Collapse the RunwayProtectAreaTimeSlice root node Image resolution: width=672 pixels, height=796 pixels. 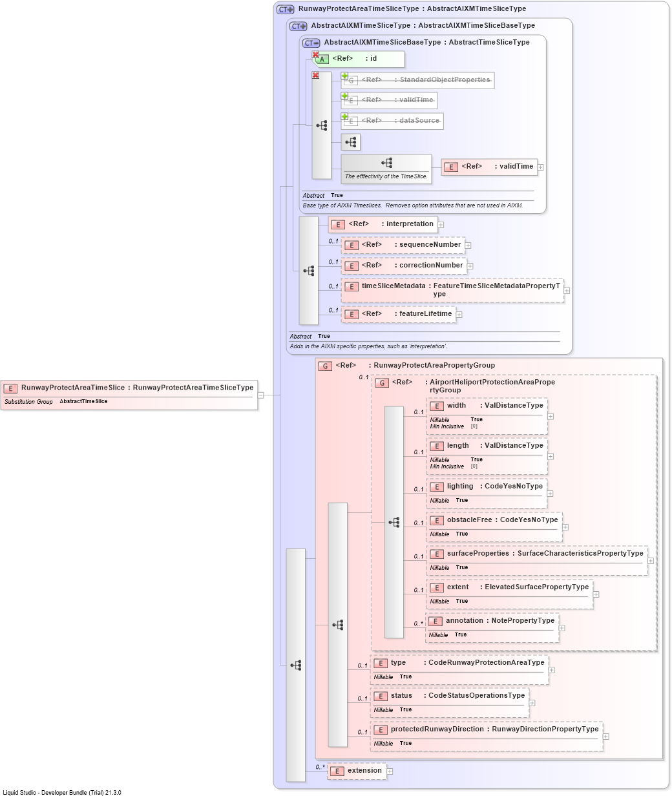pyautogui.click(x=260, y=395)
